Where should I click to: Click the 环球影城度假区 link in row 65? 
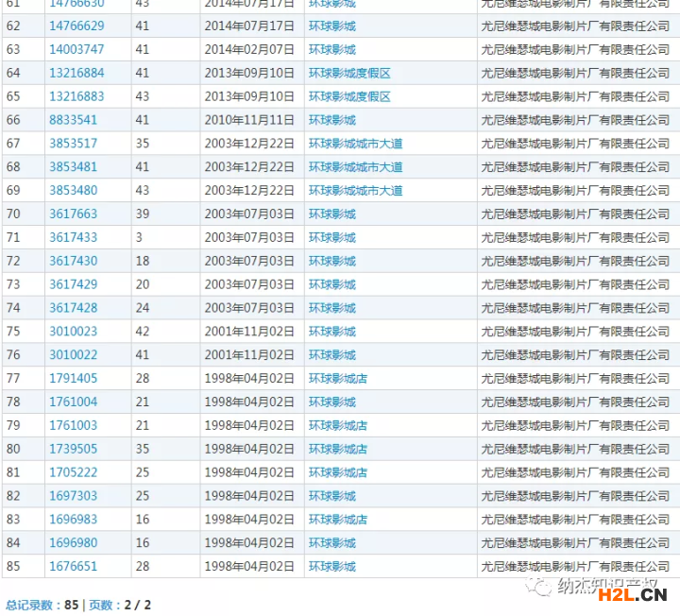349,96
